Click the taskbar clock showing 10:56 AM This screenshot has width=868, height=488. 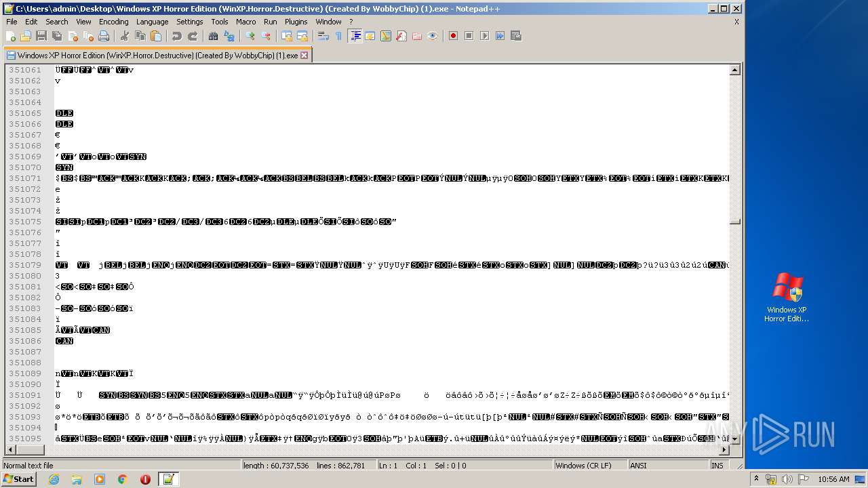pos(833,479)
